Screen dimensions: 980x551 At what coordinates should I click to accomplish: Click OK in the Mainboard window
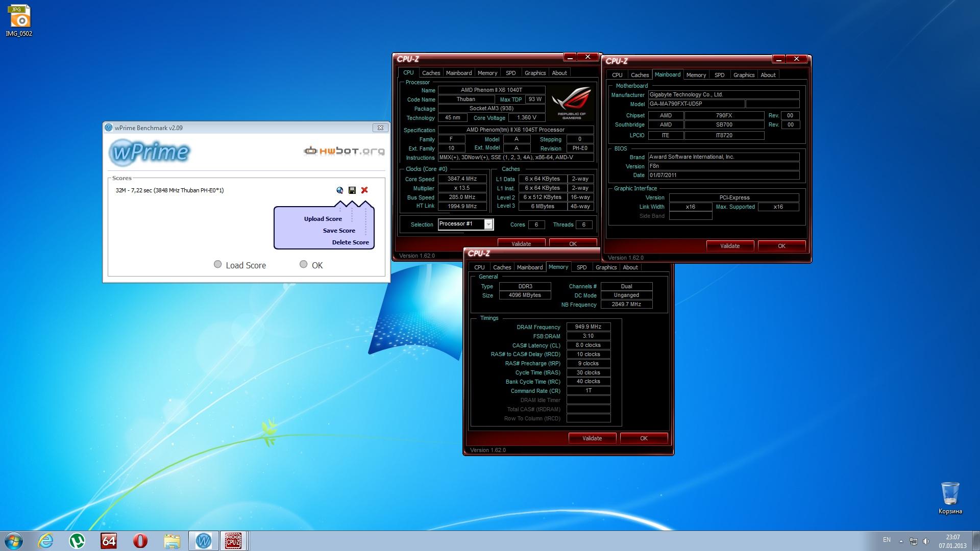pos(781,246)
